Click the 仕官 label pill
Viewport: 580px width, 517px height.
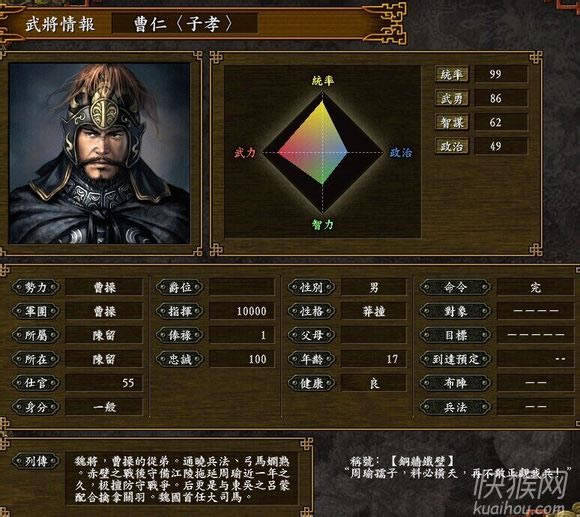36,383
